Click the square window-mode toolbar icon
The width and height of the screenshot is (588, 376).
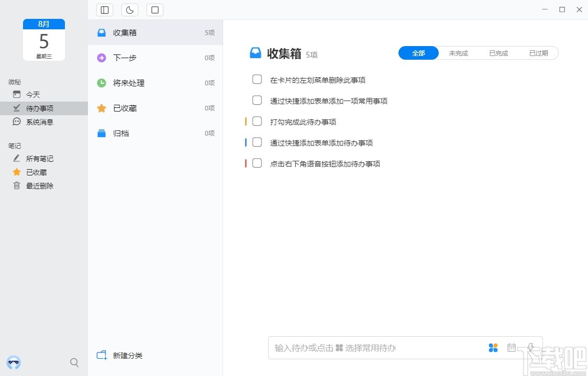point(155,10)
